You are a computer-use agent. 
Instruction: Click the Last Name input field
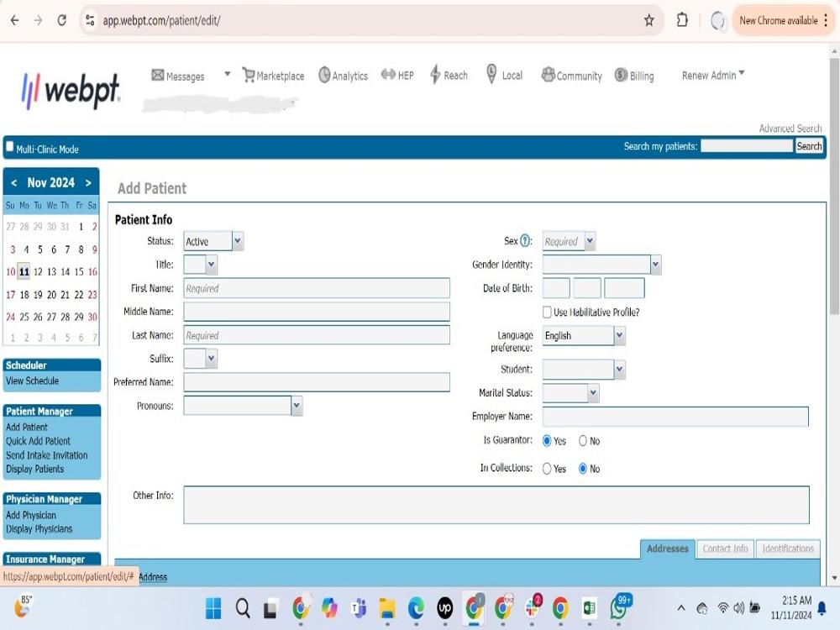click(317, 335)
